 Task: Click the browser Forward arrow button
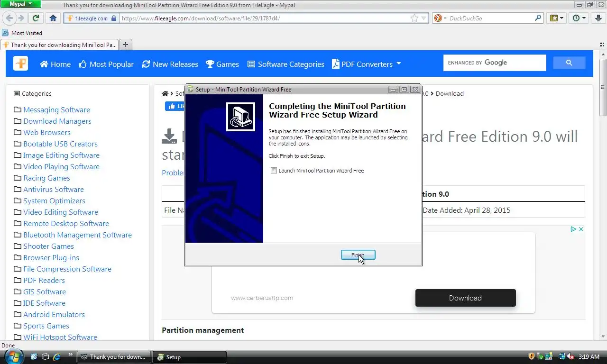point(21,18)
